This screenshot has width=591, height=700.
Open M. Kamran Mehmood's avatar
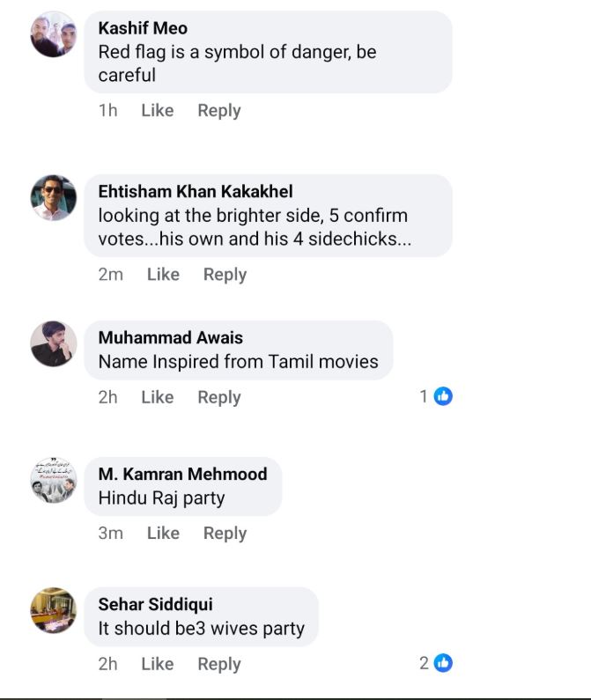[54, 480]
